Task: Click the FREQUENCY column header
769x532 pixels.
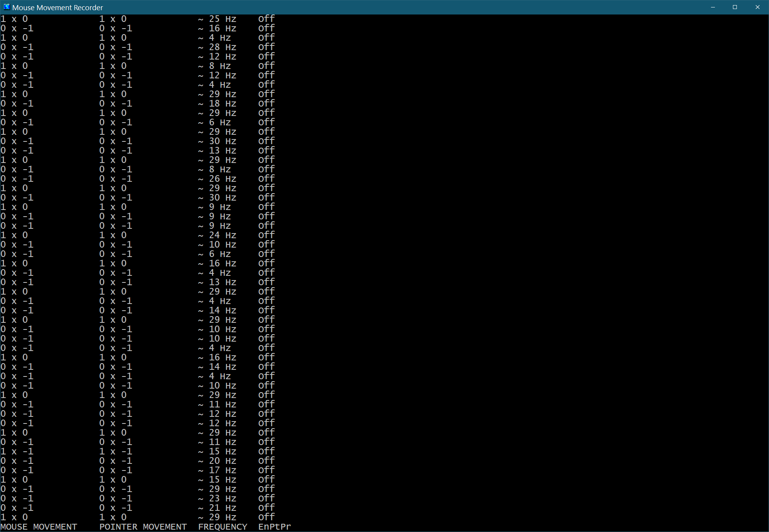Action: [223, 527]
